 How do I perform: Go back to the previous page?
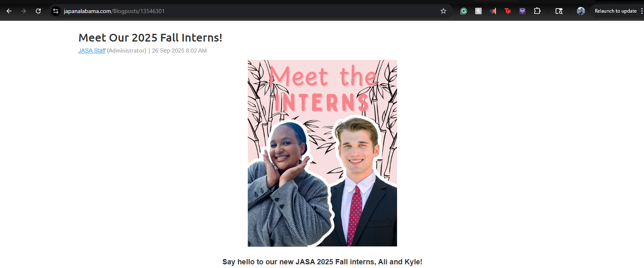(9, 11)
